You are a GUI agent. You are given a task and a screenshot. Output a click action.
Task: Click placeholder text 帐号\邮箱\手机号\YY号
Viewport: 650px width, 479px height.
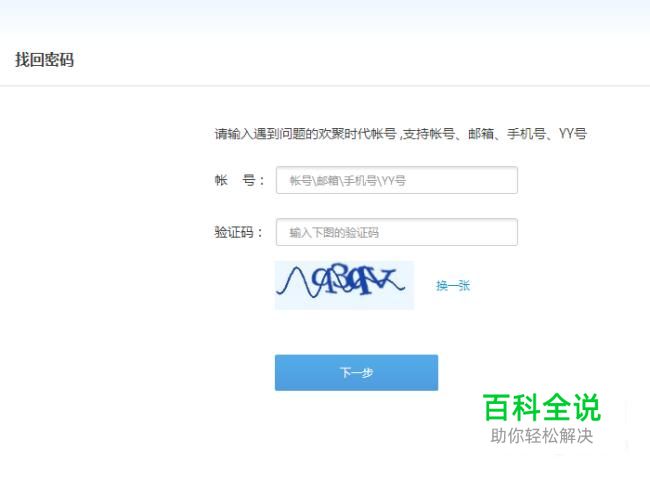[x=347, y=180]
